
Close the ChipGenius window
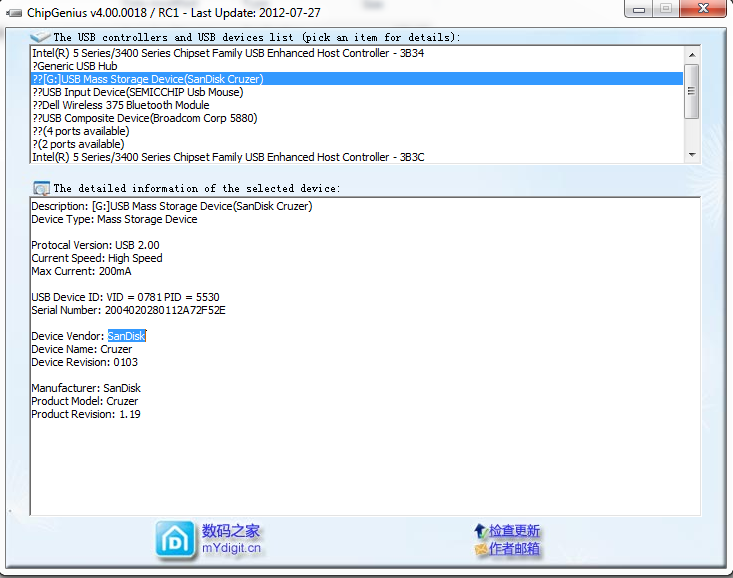[704, 8]
